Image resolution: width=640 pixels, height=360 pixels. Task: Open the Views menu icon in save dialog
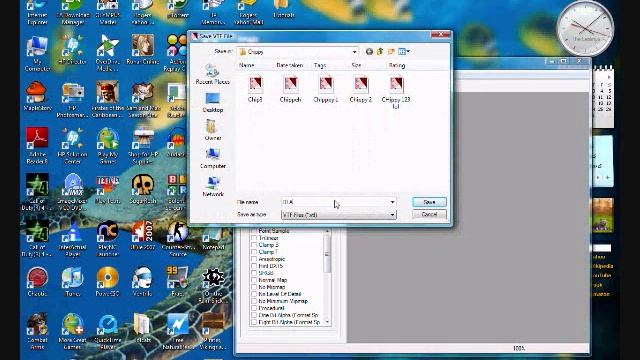[x=404, y=52]
